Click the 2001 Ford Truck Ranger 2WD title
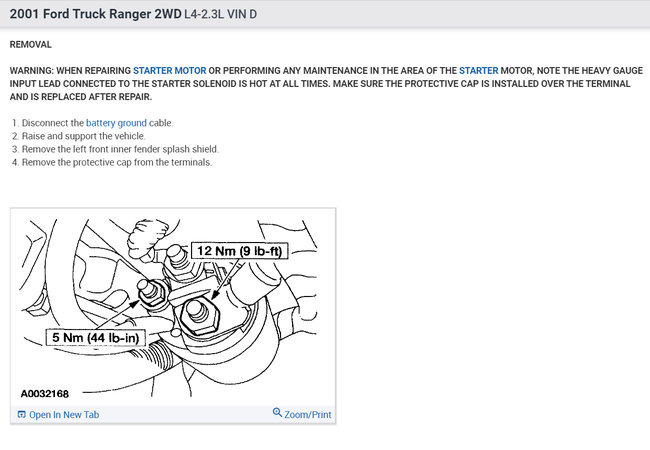The height and width of the screenshot is (450, 650). (96, 14)
